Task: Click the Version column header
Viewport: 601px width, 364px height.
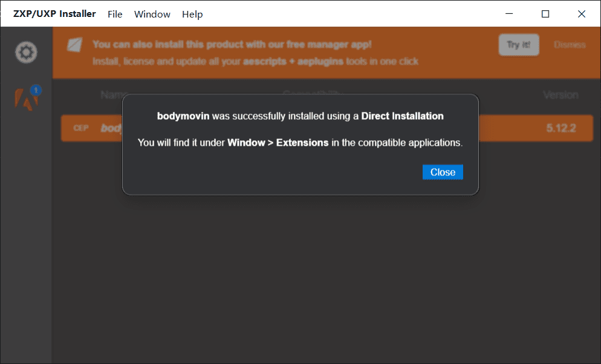Action: click(x=560, y=95)
